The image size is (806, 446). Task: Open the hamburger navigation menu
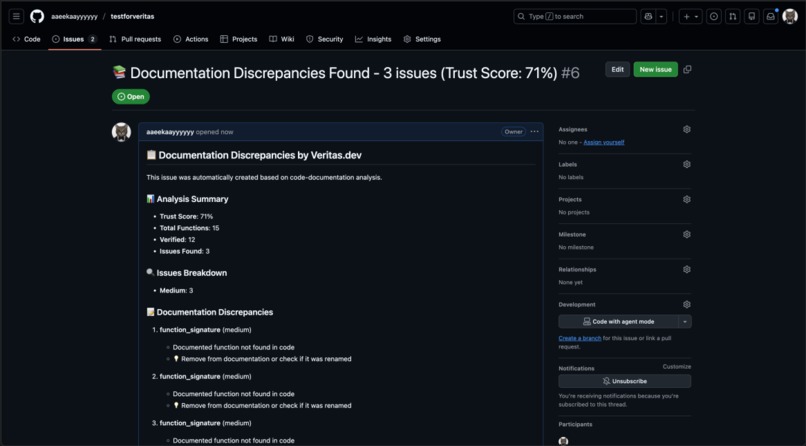click(16, 16)
